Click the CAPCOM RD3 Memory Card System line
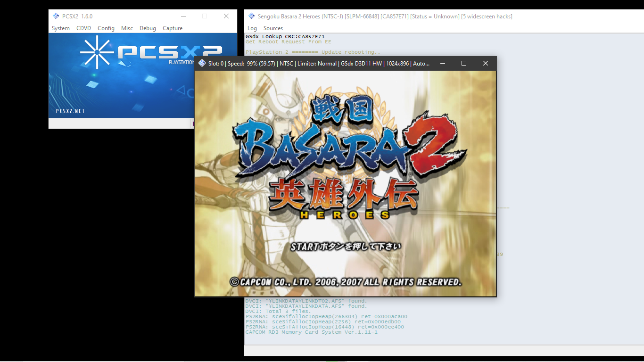Viewport: 644px width, 362px height. coord(311,332)
